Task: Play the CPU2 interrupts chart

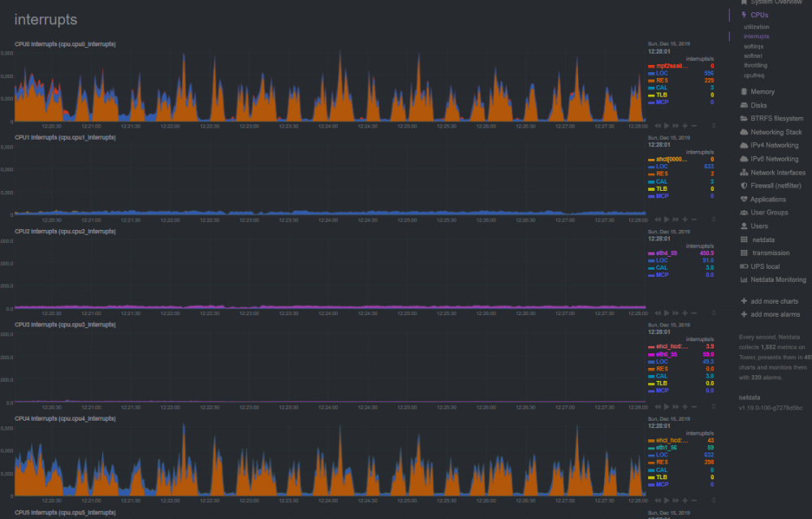Action: tap(667, 313)
